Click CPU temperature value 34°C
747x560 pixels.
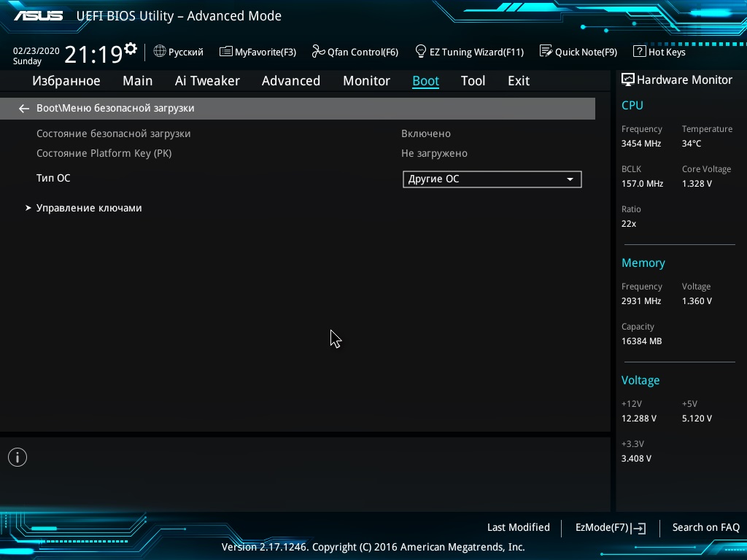coord(692,144)
